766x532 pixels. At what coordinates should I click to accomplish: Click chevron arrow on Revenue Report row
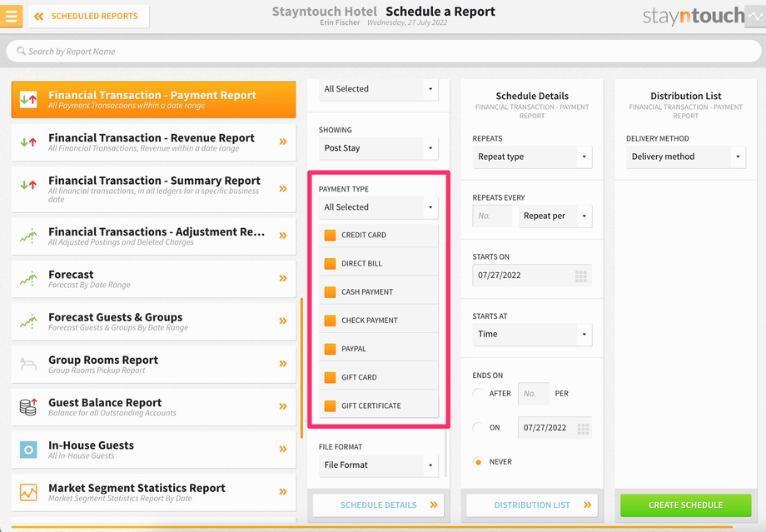point(283,142)
